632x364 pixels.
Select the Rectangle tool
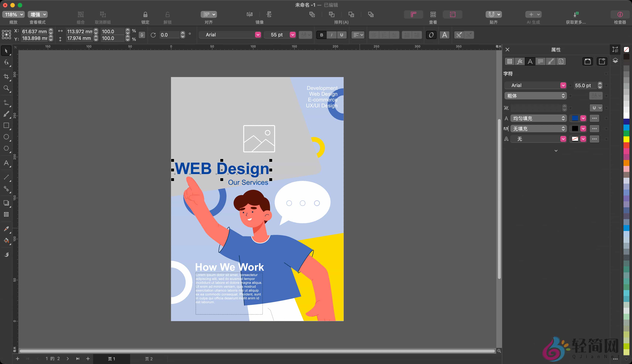coord(6,125)
